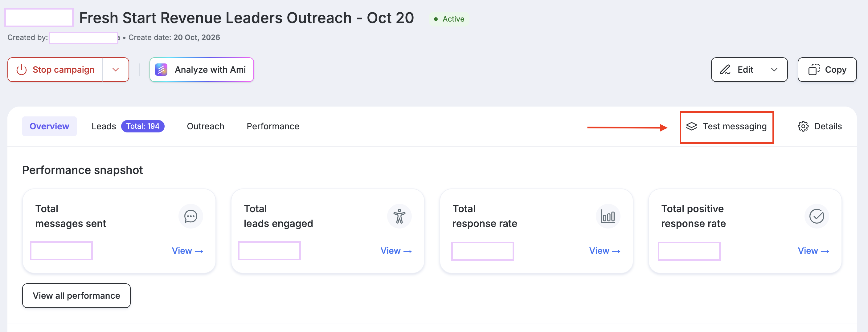Screen dimensions: 868x332
Task: Switch to the Overview tab
Action: tap(50, 126)
